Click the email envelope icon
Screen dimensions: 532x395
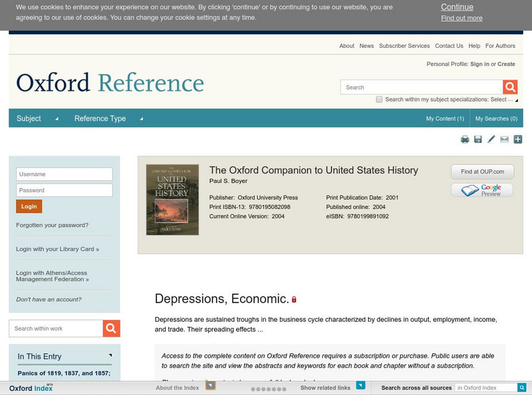click(505, 139)
